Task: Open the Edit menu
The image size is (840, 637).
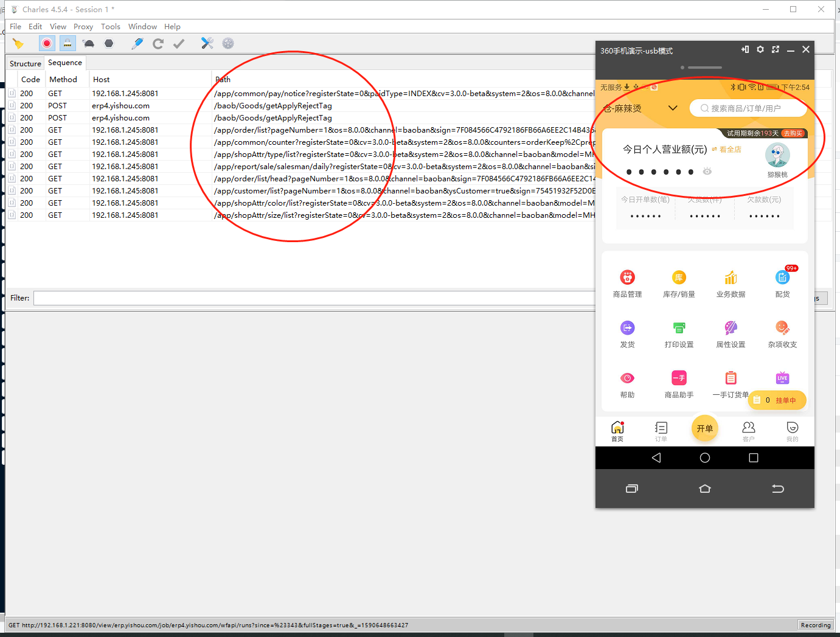Action: (35, 27)
